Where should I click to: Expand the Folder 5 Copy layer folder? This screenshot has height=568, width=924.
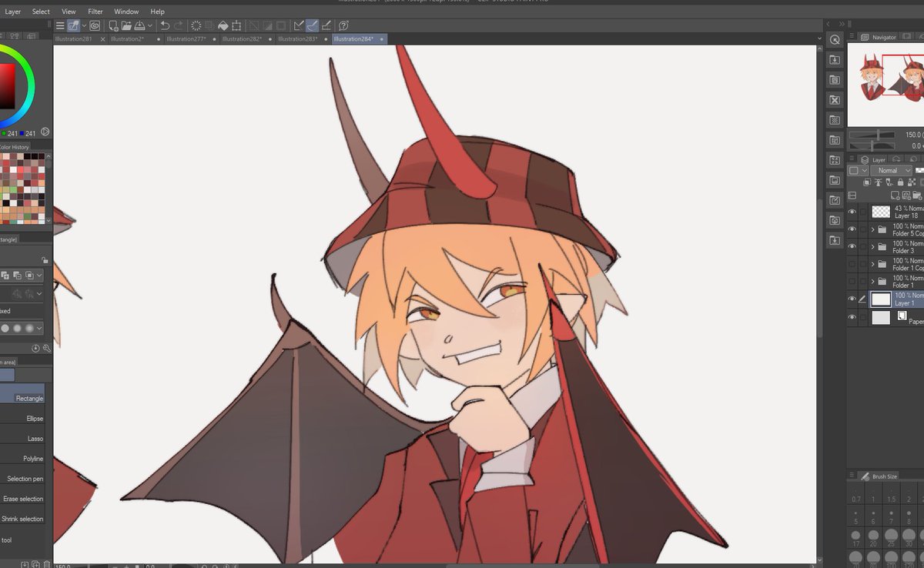click(x=872, y=229)
